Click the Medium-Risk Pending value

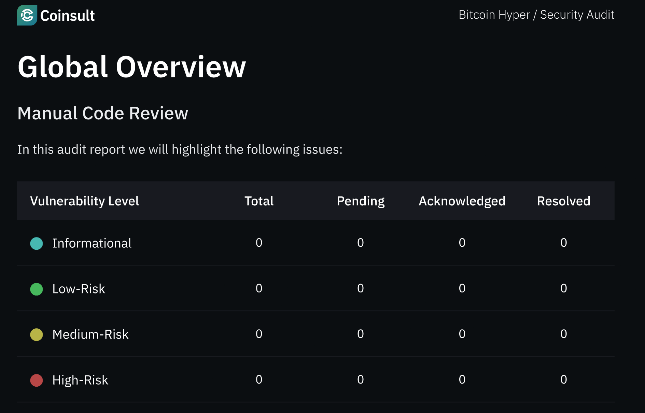(360, 334)
